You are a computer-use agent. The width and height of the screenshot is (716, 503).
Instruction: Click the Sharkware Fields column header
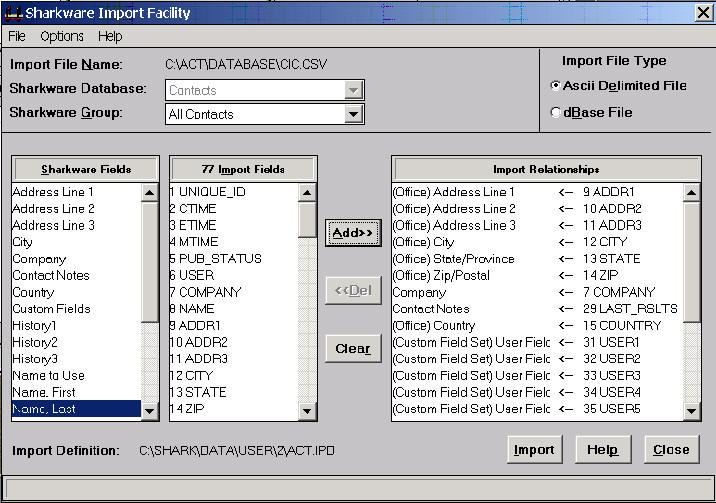pyautogui.click(x=85, y=169)
